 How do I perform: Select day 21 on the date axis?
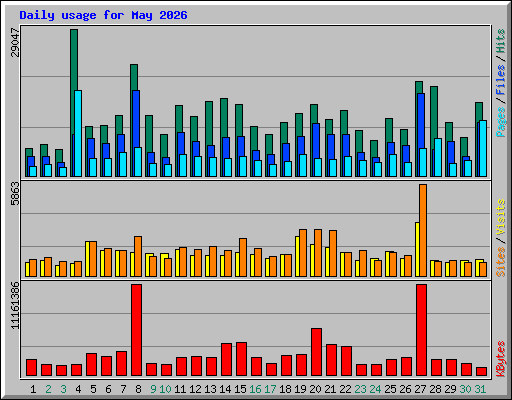(330, 389)
